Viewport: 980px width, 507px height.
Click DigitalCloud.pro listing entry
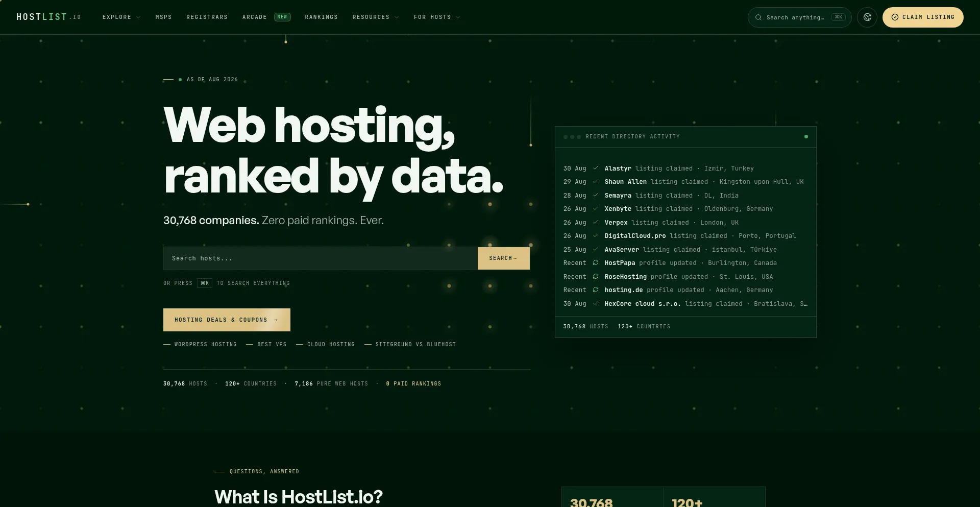(x=685, y=236)
